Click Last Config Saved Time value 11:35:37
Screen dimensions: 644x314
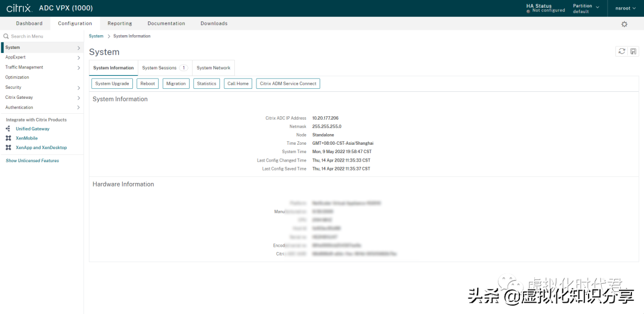coord(341,169)
